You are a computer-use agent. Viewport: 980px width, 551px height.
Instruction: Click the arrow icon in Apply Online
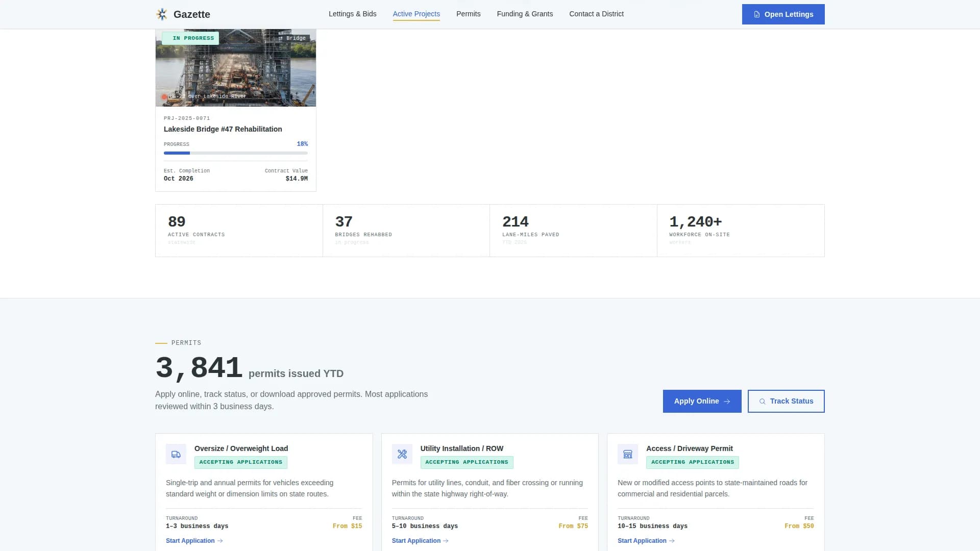(727, 402)
